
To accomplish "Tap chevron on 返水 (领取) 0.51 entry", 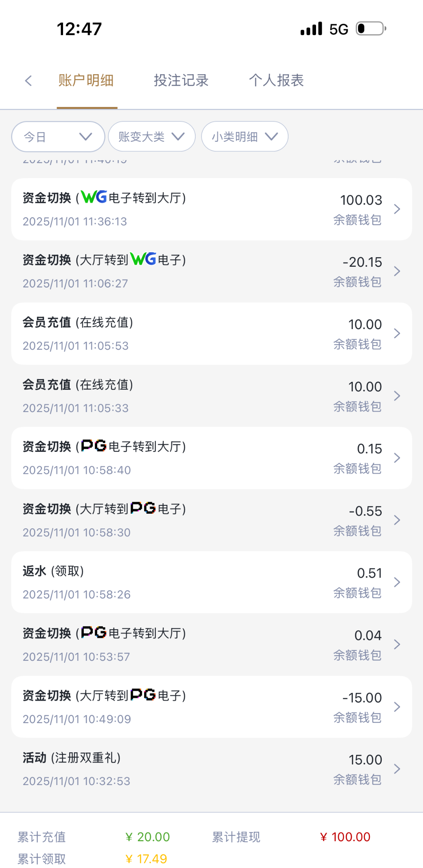I will (397, 582).
